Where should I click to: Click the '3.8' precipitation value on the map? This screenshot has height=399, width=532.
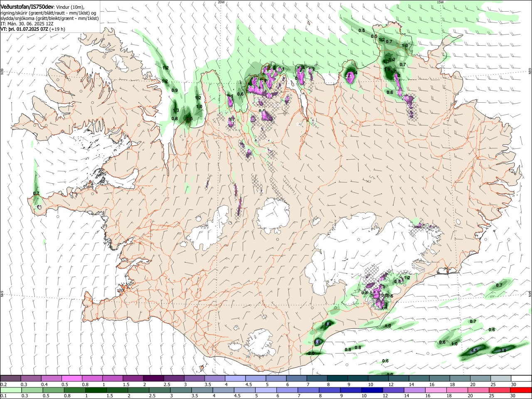pos(503,350)
